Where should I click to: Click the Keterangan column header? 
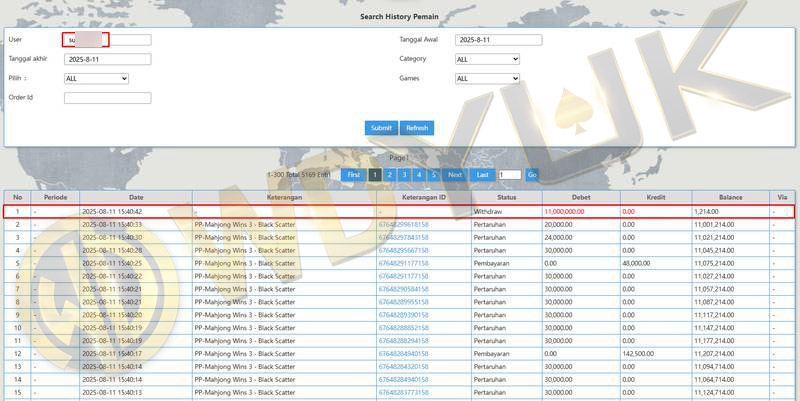(285, 197)
